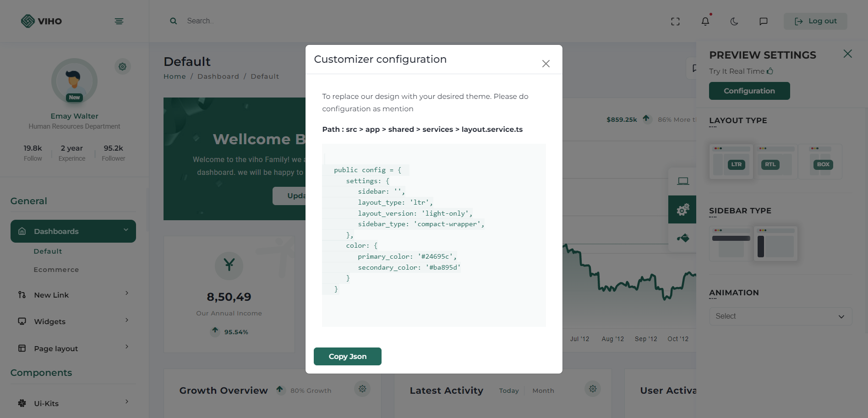Choose the compact sidebar type thumbnail
The image size is (868, 418).
point(775,244)
